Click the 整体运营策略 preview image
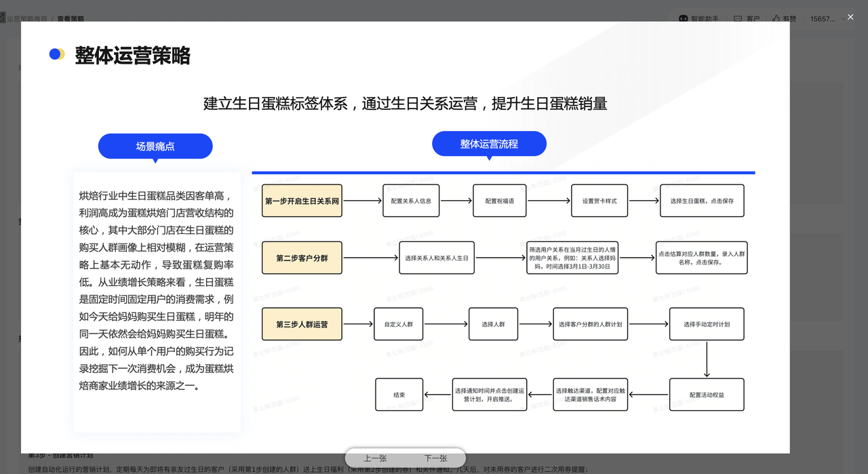Screen dimensions: 868x474 point(406,237)
